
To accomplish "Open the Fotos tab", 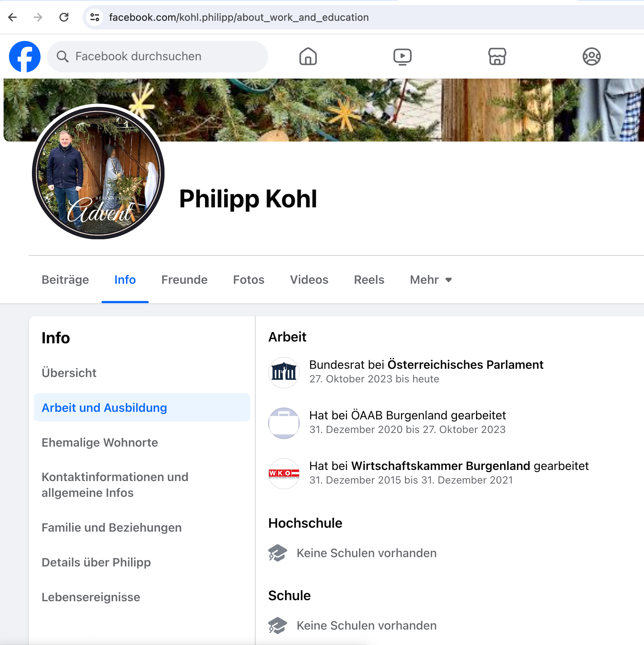I will [x=249, y=280].
